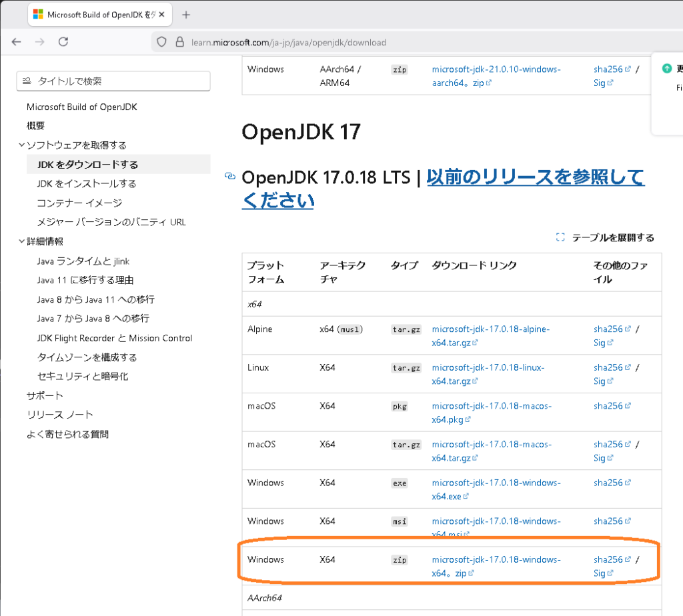This screenshot has height=616, width=683.
Task: Click the browser back arrow button
Action: [17, 42]
